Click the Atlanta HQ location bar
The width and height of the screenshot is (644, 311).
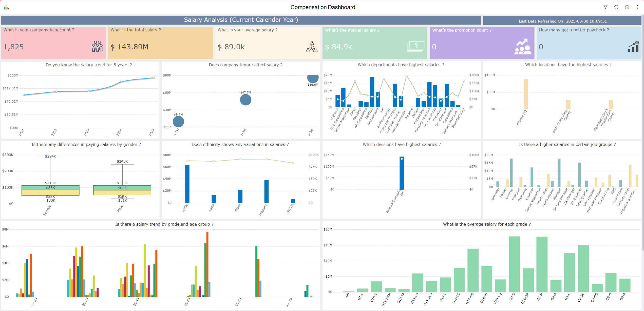click(526, 94)
